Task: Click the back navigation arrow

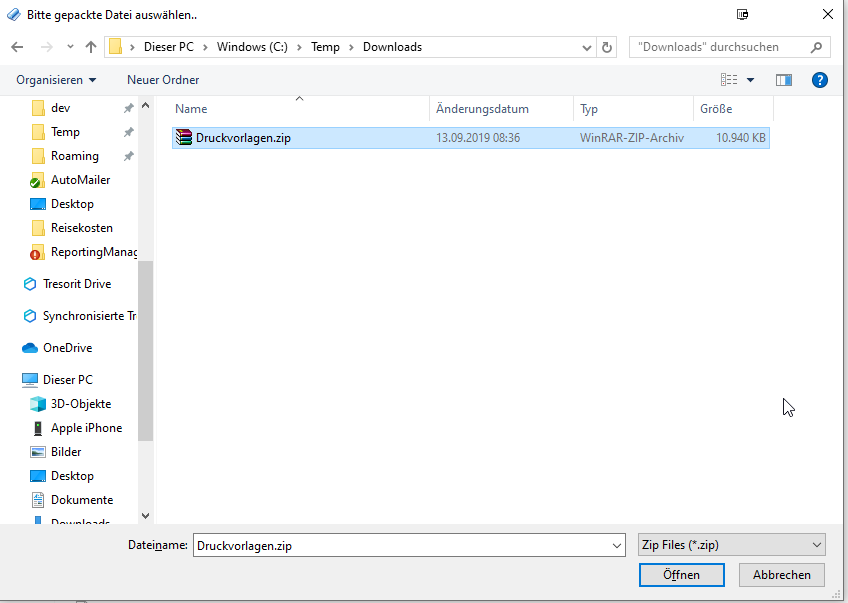Action: point(17,47)
